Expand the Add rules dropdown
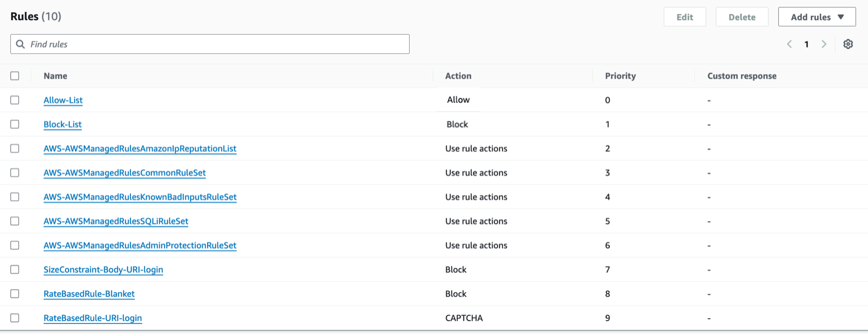 tap(817, 17)
